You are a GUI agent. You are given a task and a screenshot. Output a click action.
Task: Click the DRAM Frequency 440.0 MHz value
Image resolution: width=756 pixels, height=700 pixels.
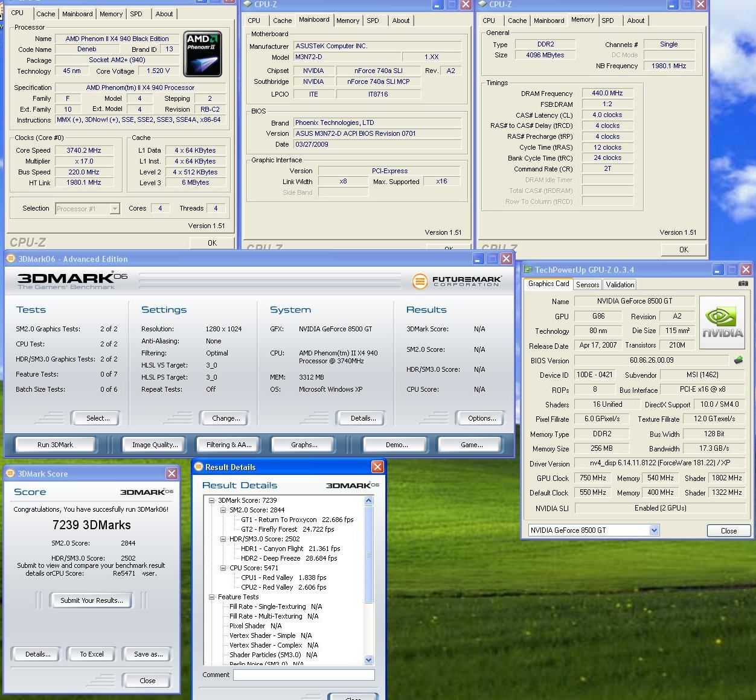607,94
